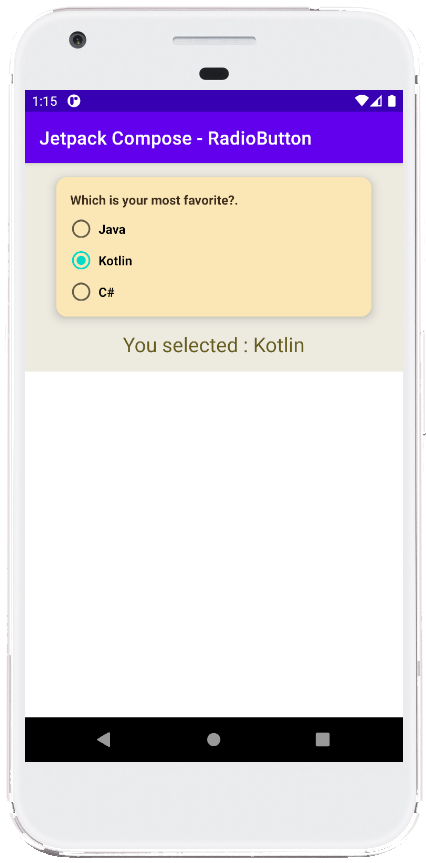Tap the Android back navigation triangle

(103, 739)
